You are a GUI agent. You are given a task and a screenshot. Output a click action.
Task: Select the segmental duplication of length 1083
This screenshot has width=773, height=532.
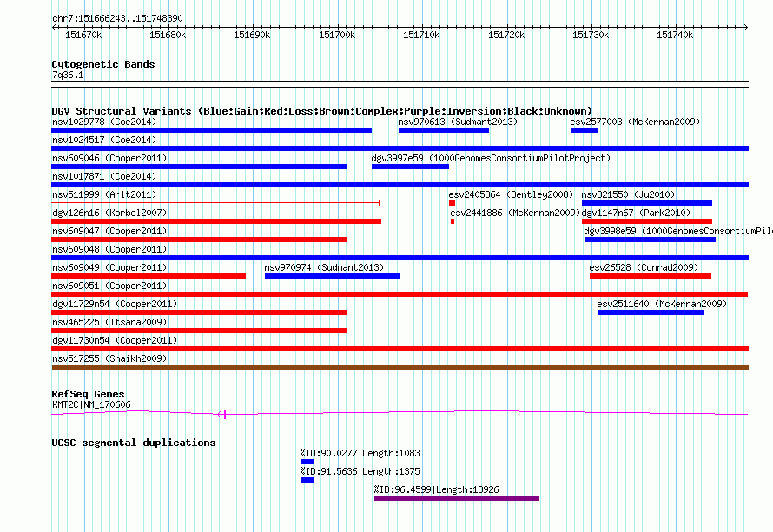point(307,462)
